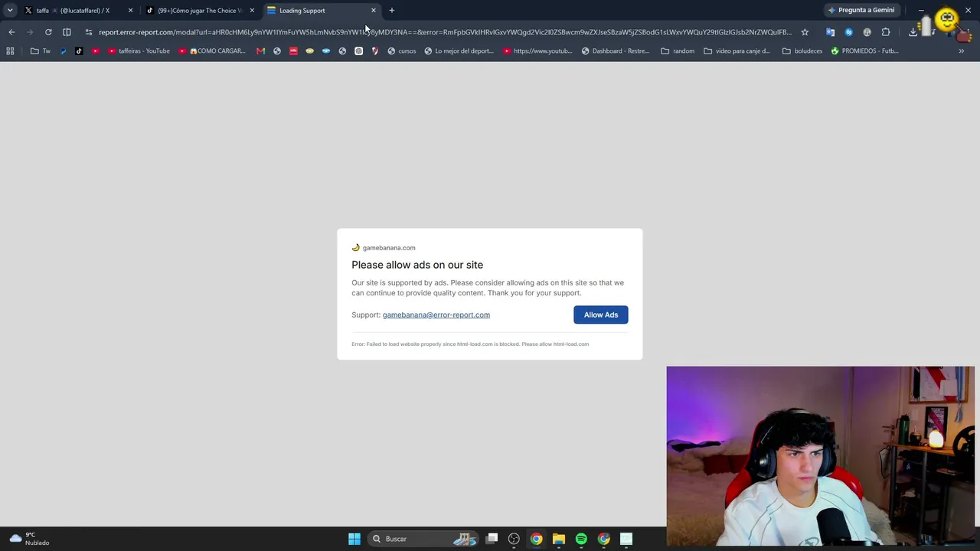Image resolution: width=980 pixels, height=551 pixels.
Task: View site information for error-report.com
Action: point(89,32)
